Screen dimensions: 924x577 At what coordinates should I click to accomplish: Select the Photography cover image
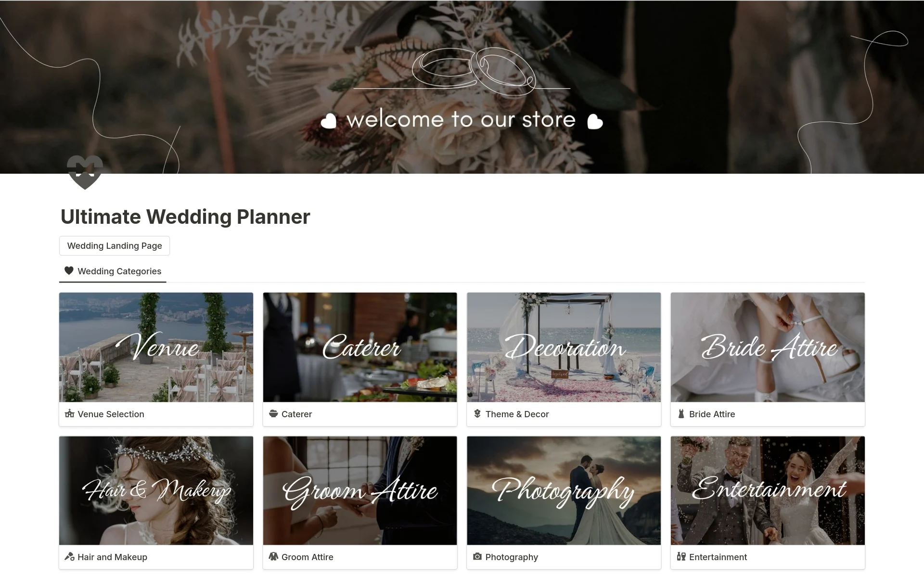pyautogui.click(x=564, y=490)
